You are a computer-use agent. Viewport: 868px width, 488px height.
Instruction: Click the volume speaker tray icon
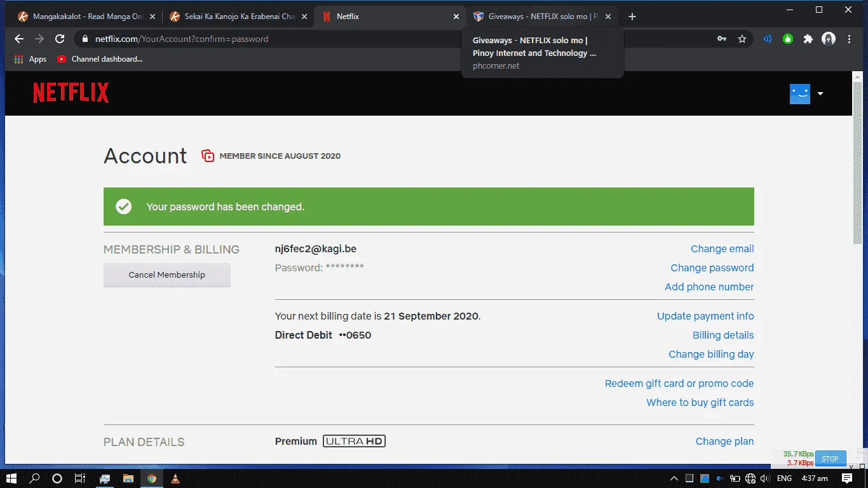coord(765,478)
